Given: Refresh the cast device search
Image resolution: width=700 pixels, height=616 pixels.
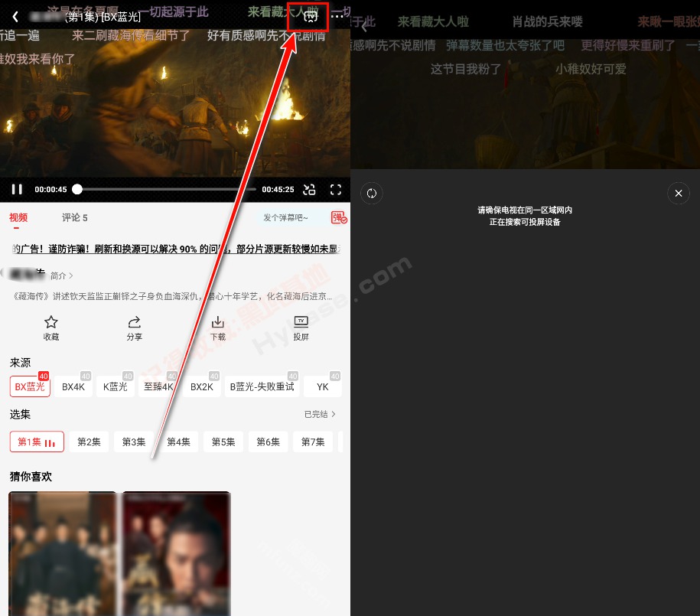Looking at the screenshot, I should point(372,194).
